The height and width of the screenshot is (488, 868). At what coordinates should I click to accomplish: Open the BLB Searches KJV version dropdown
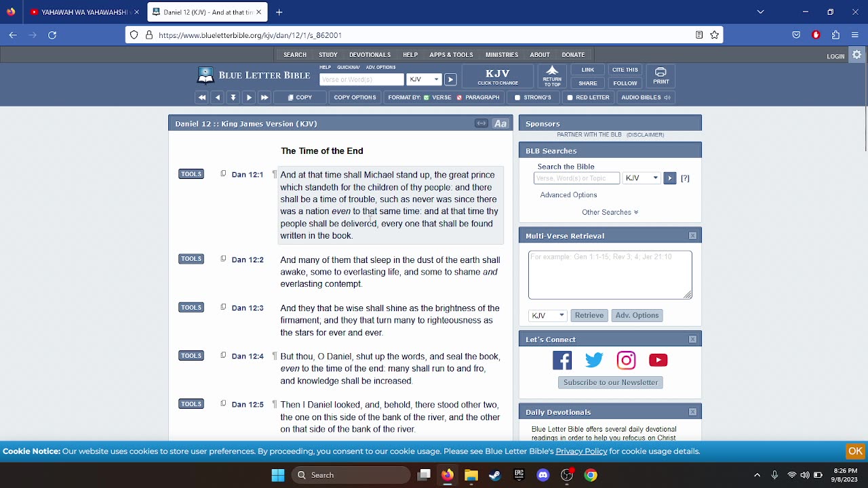click(642, 178)
